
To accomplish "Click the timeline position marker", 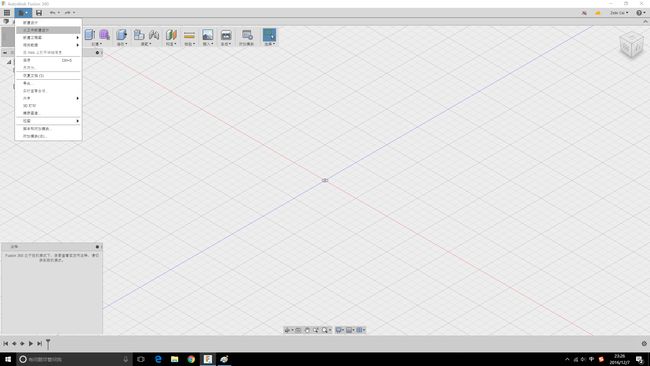I will pyautogui.click(x=48, y=344).
